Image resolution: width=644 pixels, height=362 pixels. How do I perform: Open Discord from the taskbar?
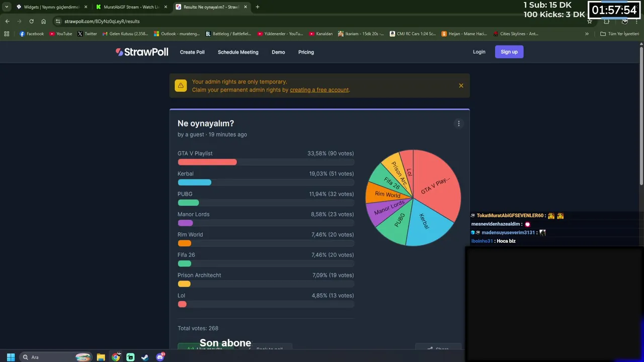160,357
